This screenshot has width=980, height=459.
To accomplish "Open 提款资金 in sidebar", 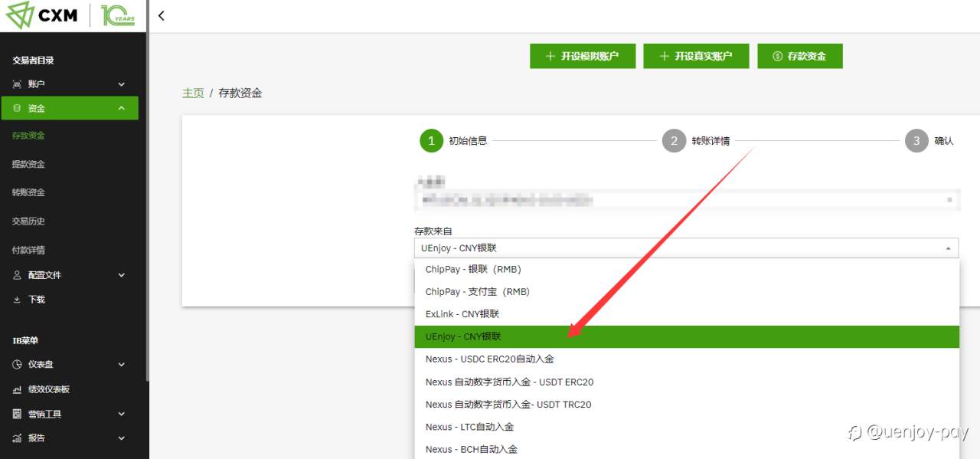I will pyautogui.click(x=28, y=164).
